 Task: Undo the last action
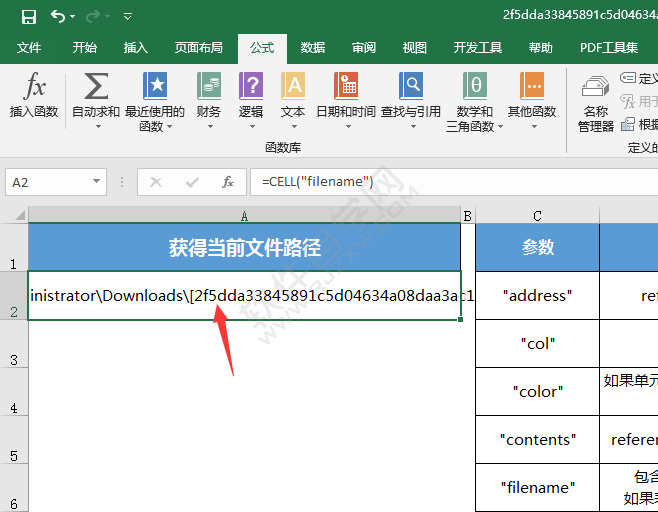(58, 16)
